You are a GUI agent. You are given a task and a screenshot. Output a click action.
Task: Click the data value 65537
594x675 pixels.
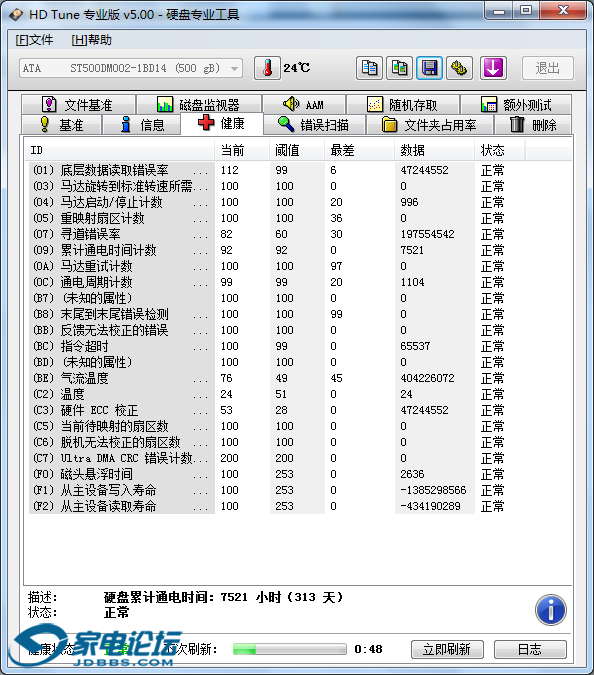pyautogui.click(x=415, y=346)
